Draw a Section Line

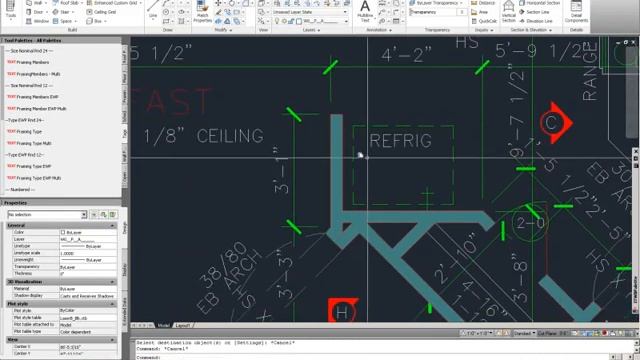pos(534,12)
